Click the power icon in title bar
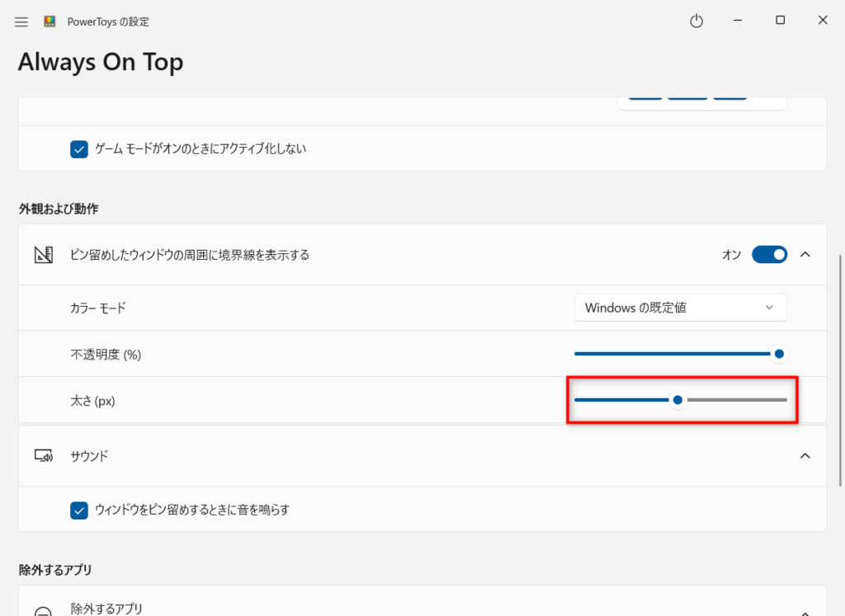 [x=696, y=21]
